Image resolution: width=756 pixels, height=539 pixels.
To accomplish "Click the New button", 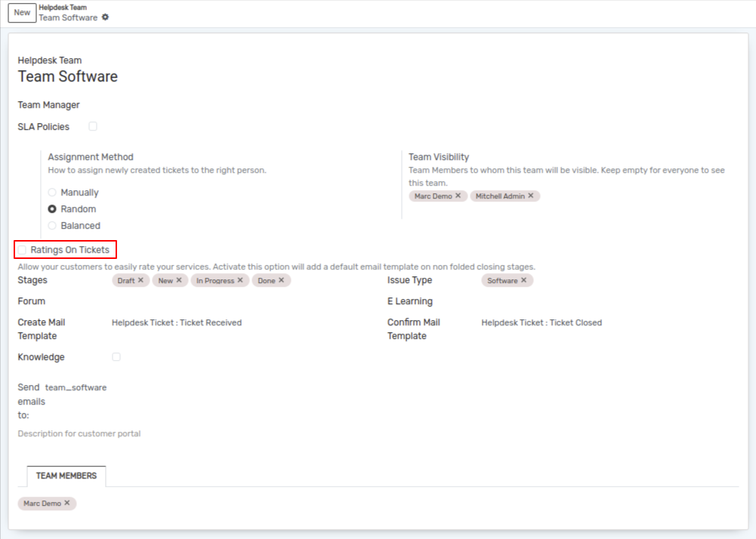I will click(x=22, y=13).
